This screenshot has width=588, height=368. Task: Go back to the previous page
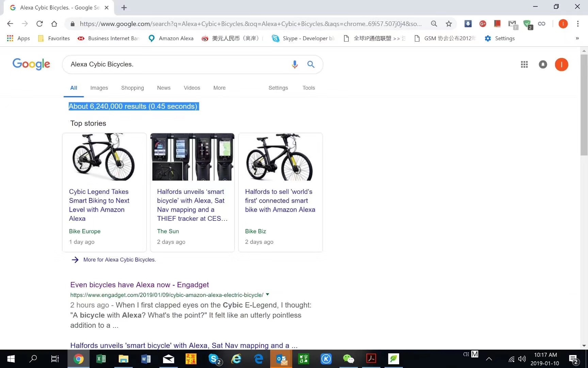[10, 24]
